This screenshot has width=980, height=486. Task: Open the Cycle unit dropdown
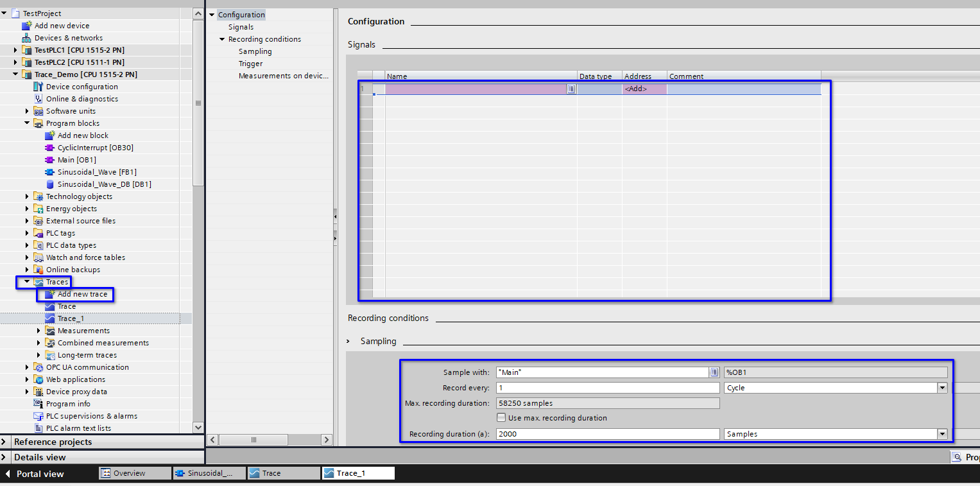tap(942, 388)
